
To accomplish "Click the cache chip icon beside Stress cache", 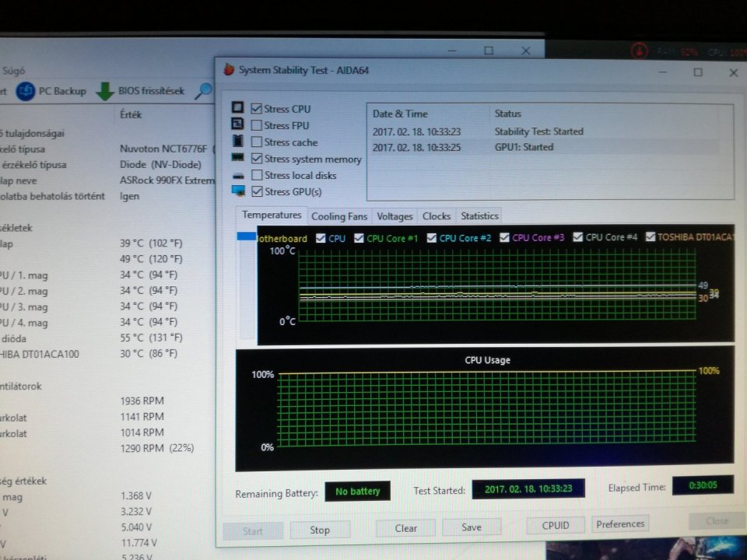I will pos(238,141).
